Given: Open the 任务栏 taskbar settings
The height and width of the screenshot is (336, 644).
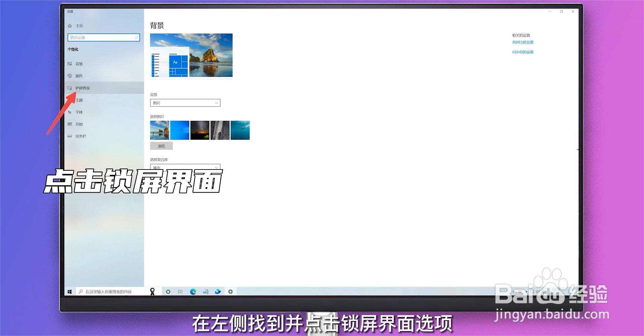Looking at the screenshot, I should click(104, 136).
